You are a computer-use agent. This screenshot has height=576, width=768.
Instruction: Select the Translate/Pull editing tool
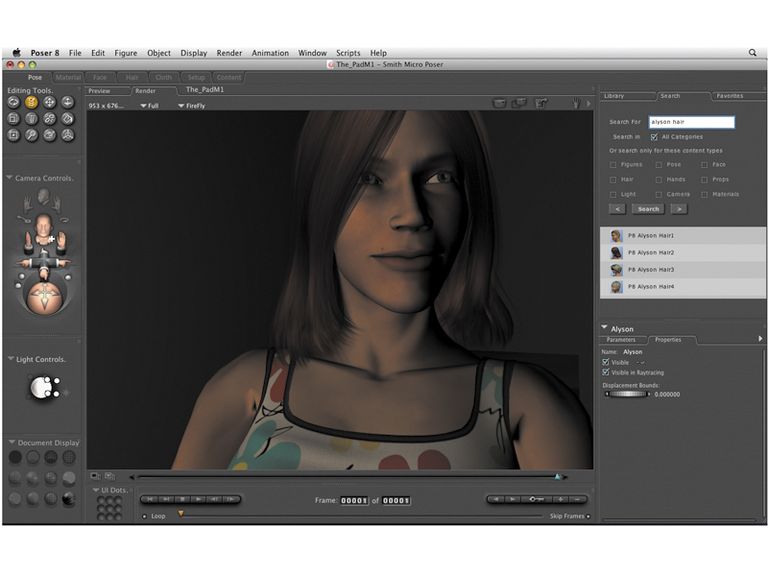tap(49, 101)
